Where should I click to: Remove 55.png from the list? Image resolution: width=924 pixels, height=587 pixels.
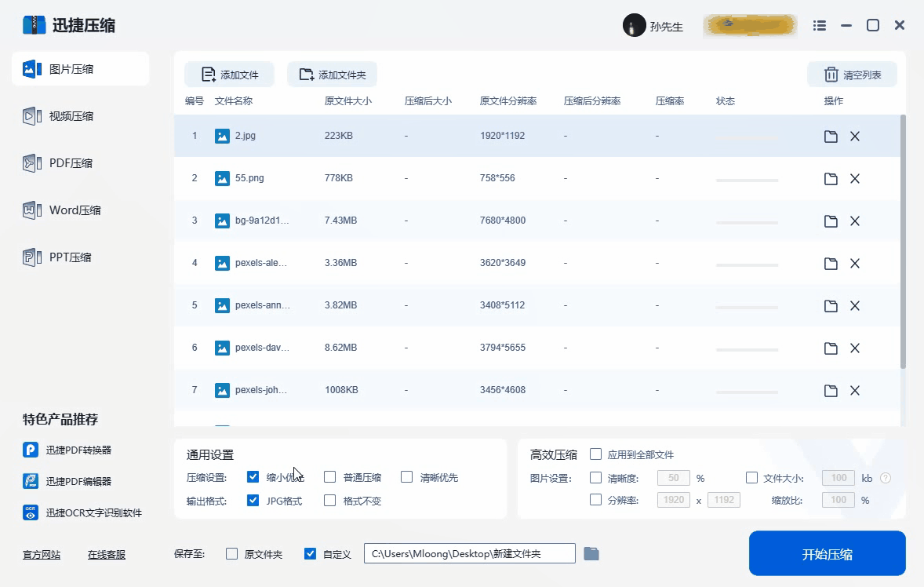pos(855,179)
